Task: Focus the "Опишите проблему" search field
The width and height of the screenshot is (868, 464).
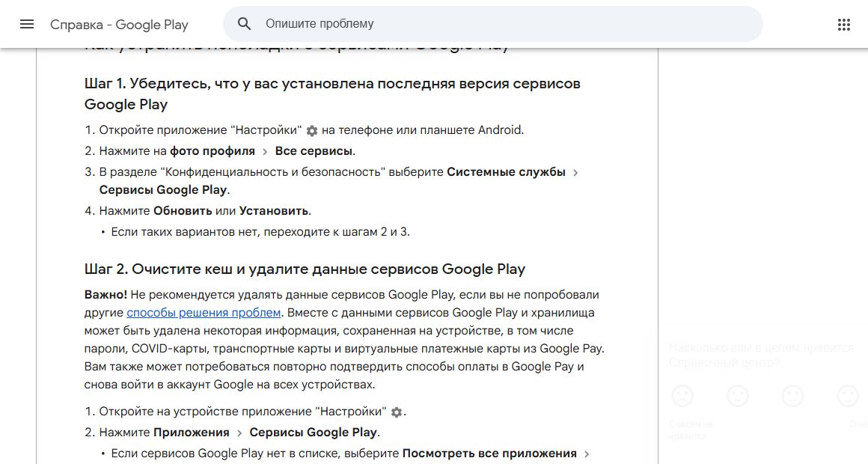Action: (492, 24)
